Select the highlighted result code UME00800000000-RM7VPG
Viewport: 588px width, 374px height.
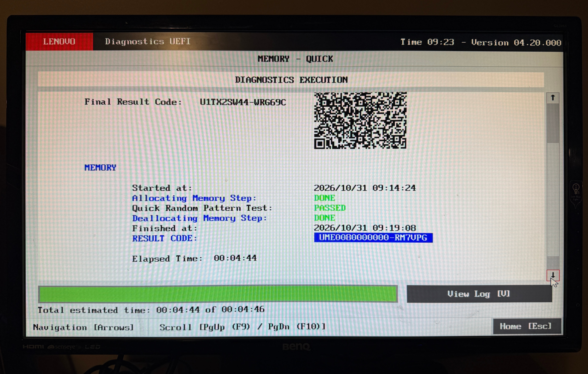(373, 238)
